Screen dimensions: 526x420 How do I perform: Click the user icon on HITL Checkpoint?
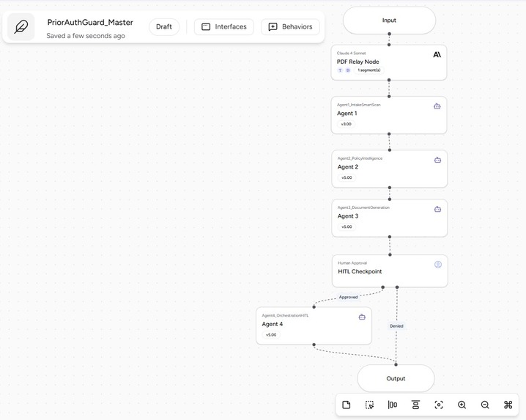click(x=438, y=265)
